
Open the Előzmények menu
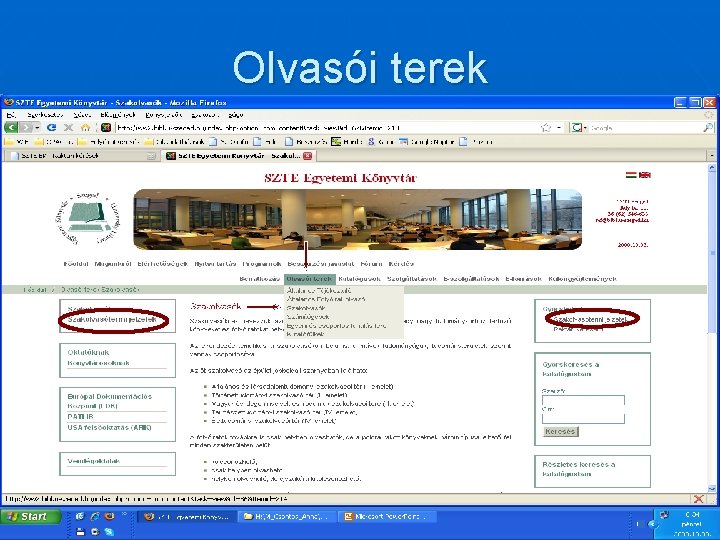[118, 115]
